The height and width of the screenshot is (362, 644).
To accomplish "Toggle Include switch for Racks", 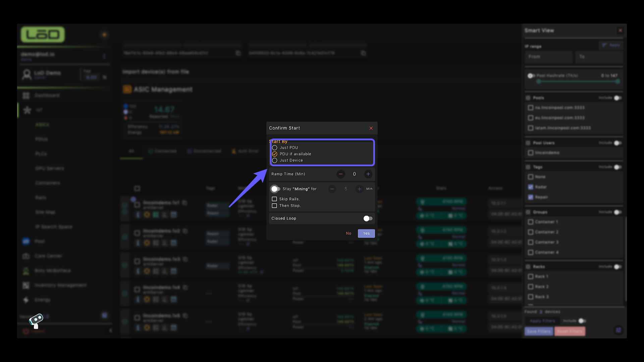I will pyautogui.click(x=618, y=267).
